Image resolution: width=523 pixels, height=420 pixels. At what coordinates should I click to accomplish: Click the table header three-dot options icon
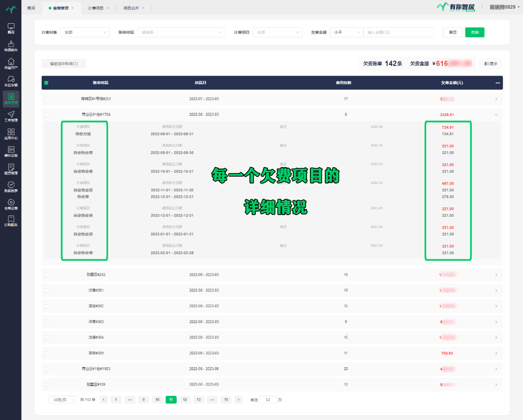pyautogui.click(x=497, y=83)
